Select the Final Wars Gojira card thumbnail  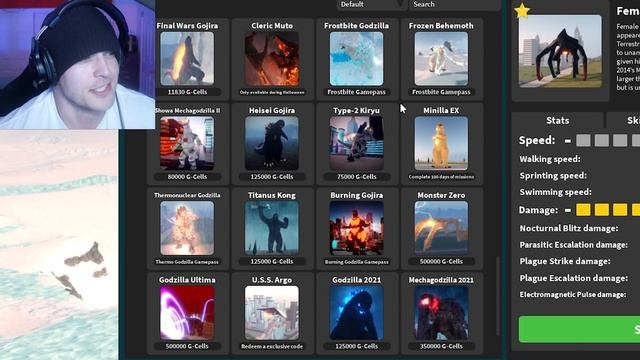click(x=187, y=59)
